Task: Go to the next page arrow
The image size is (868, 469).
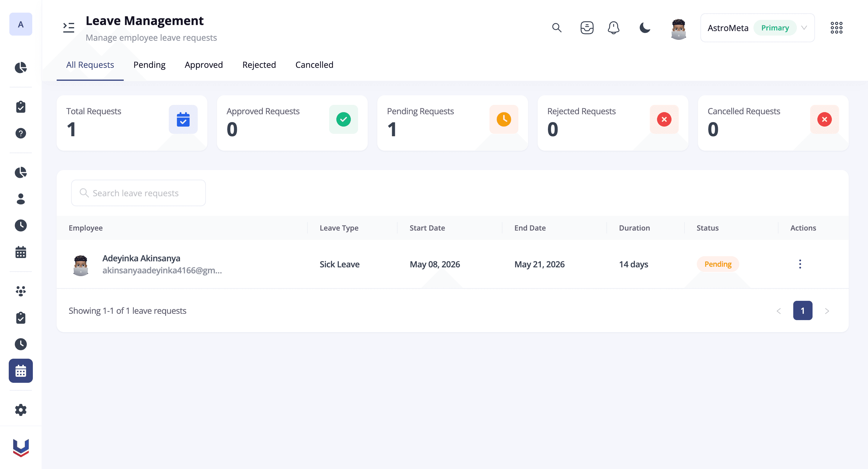Action: 826,311
